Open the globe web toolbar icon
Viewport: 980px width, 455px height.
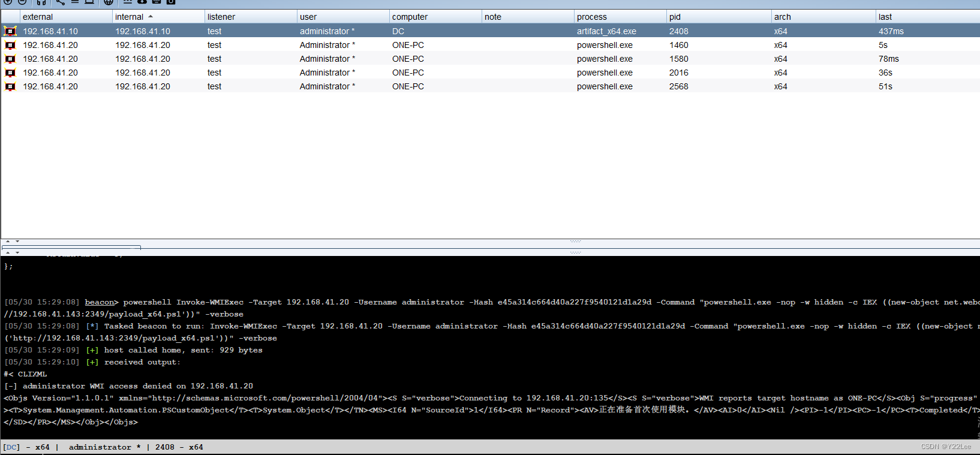tap(109, 2)
